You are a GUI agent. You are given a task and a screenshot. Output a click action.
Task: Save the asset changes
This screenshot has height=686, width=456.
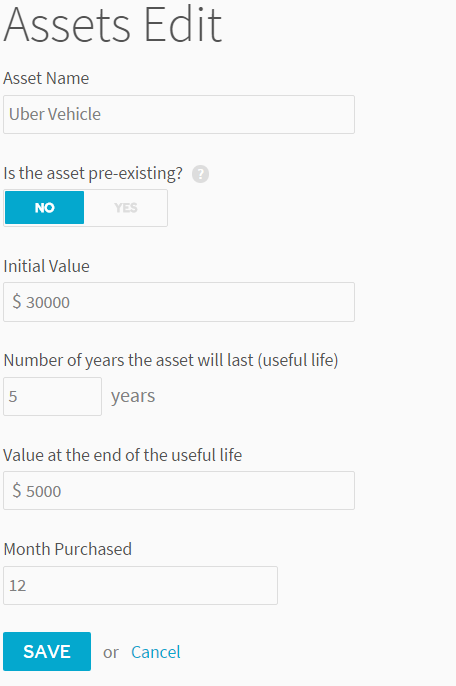point(47,651)
